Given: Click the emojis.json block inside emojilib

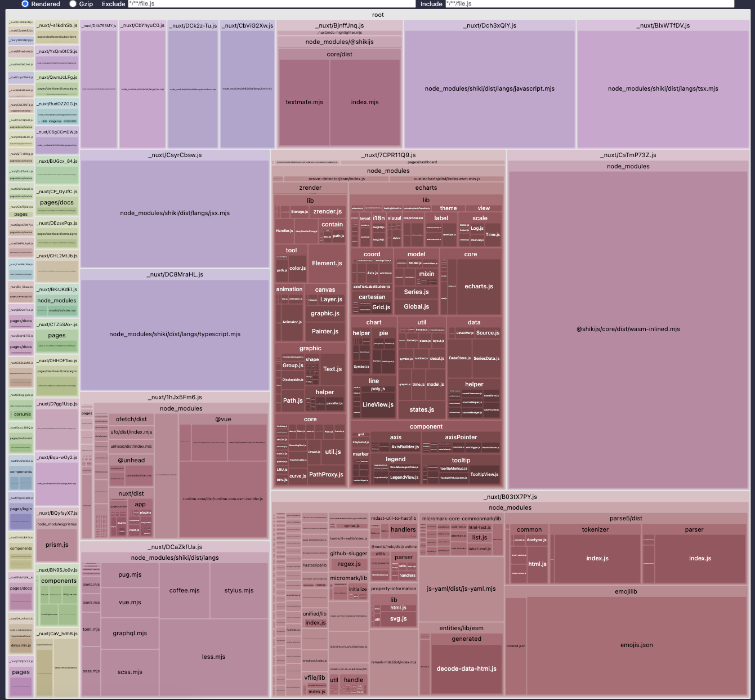Looking at the screenshot, I should (x=636, y=645).
